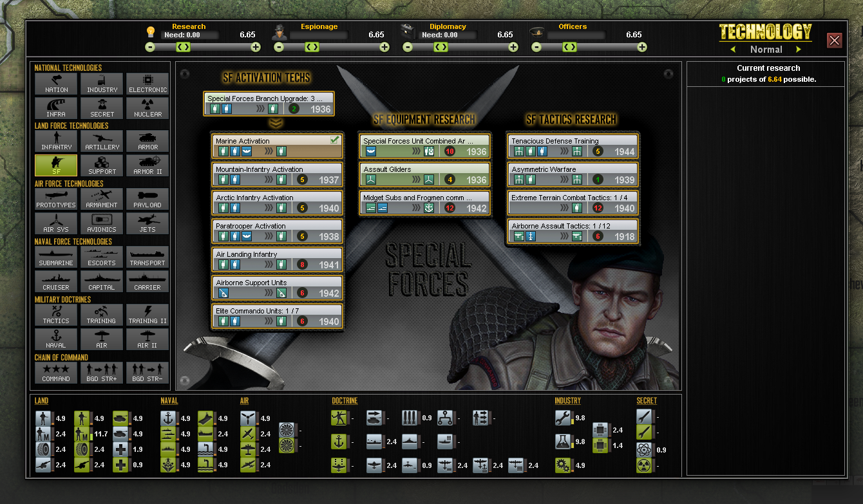Research Airborne Support Units
The width and height of the screenshot is (863, 504).
coord(278,288)
